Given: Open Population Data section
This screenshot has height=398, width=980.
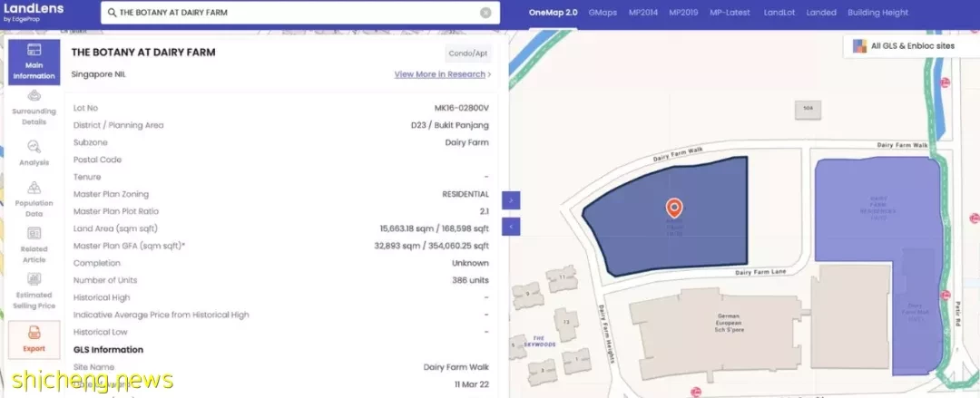Looking at the screenshot, I should click(34, 199).
